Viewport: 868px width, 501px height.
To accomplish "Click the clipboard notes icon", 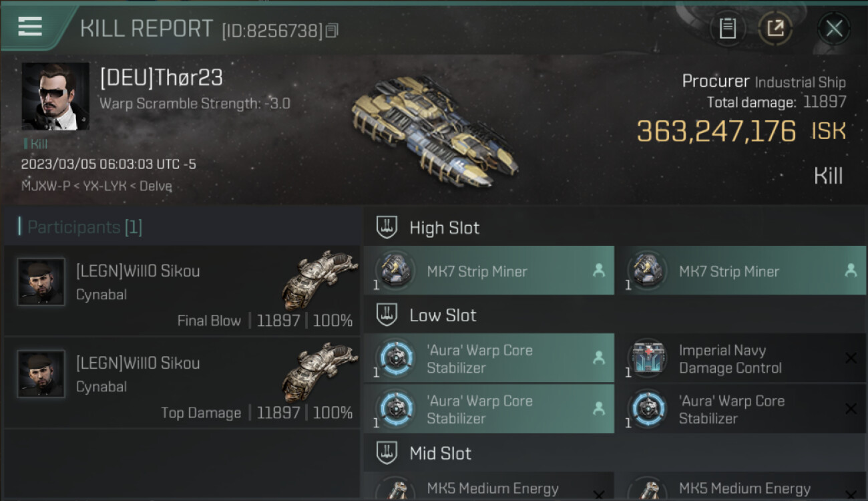I will tap(727, 29).
